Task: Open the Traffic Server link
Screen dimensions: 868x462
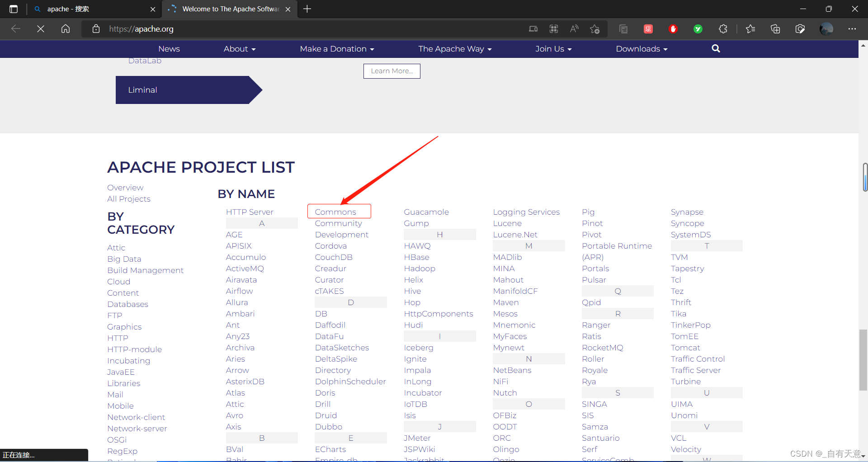Action: coord(696,370)
